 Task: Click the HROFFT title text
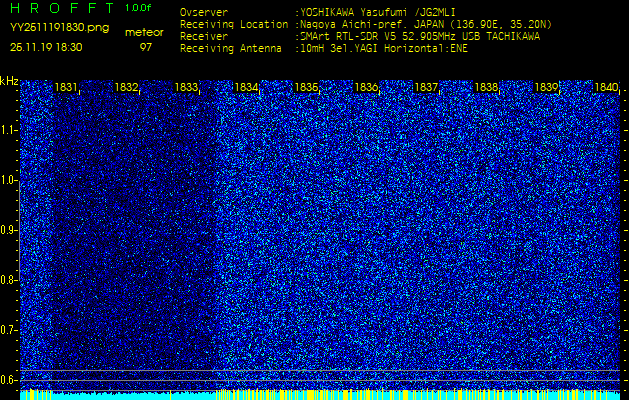click(x=62, y=8)
